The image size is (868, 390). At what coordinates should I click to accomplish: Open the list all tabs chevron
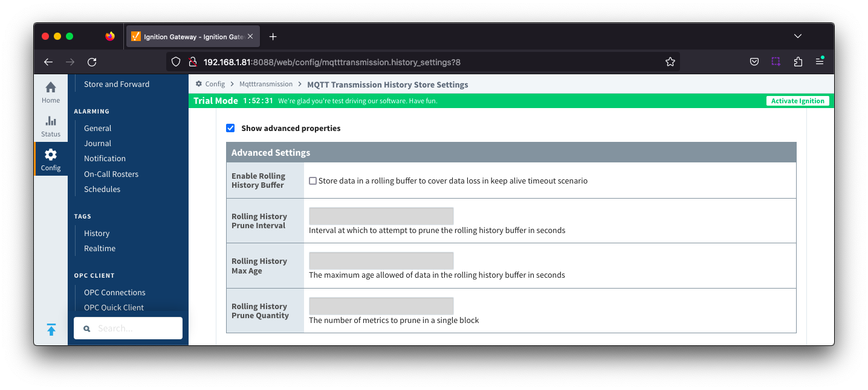click(x=797, y=36)
